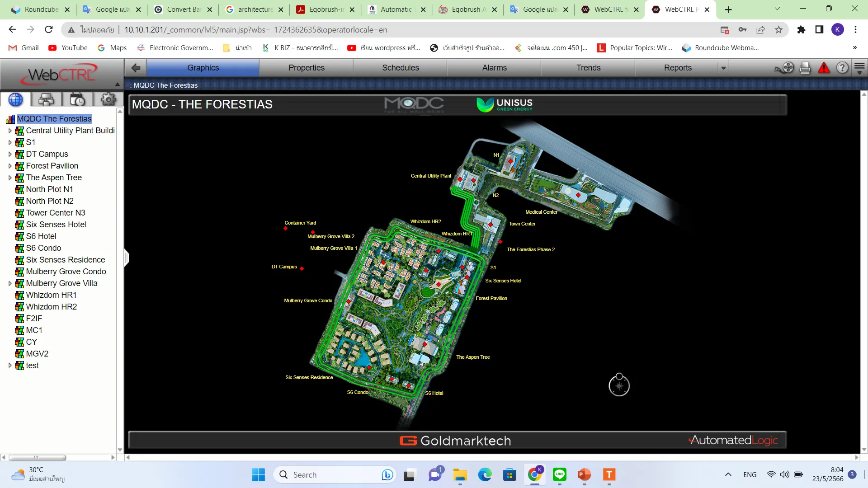The width and height of the screenshot is (868, 488).
Task: Expand Central Utility Plant Building node
Action: pyautogui.click(x=10, y=131)
